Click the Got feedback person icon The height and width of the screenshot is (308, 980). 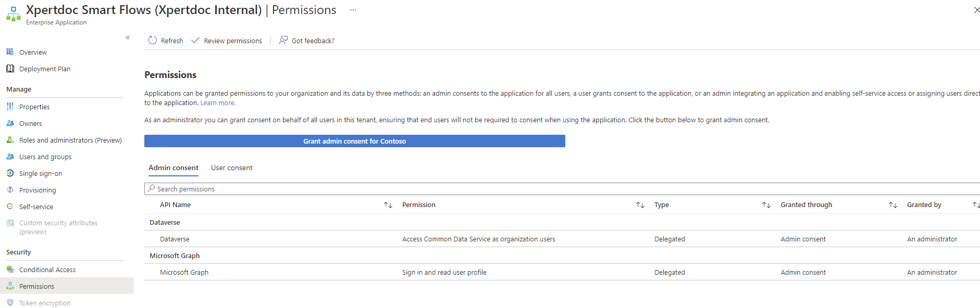(283, 40)
